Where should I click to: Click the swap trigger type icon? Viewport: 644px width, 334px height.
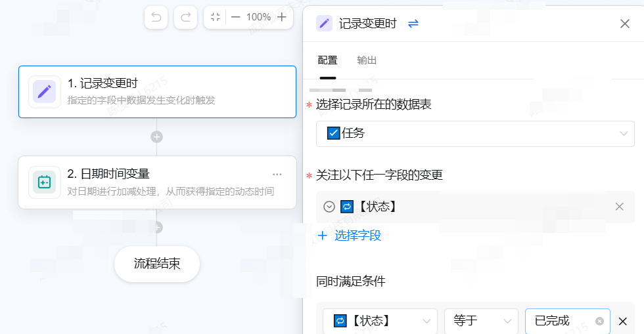(x=413, y=24)
